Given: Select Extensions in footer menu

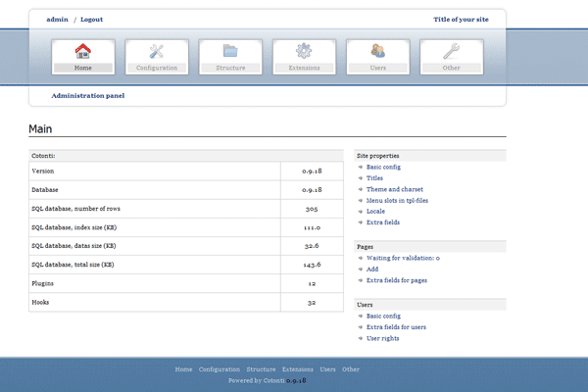Looking at the screenshot, I should [x=298, y=369].
